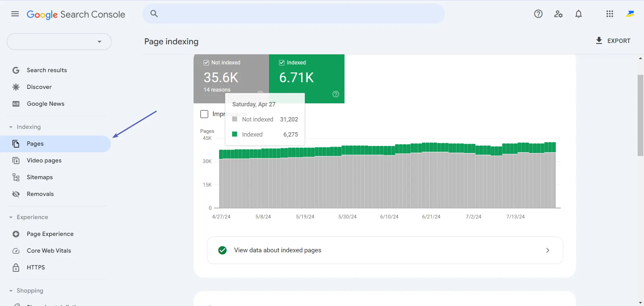The height and width of the screenshot is (306, 644).
Task: Toggle the Indexed checkbox
Action: [282, 63]
